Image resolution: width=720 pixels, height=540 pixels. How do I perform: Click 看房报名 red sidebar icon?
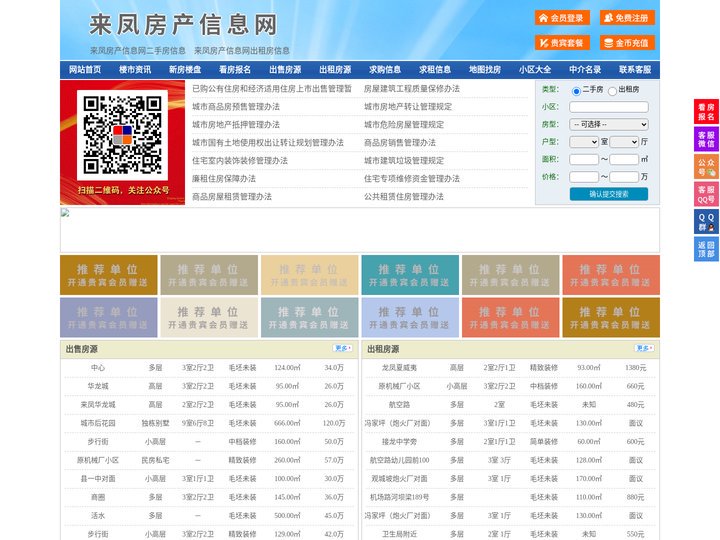pyautogui.click(x=706, y=112)
